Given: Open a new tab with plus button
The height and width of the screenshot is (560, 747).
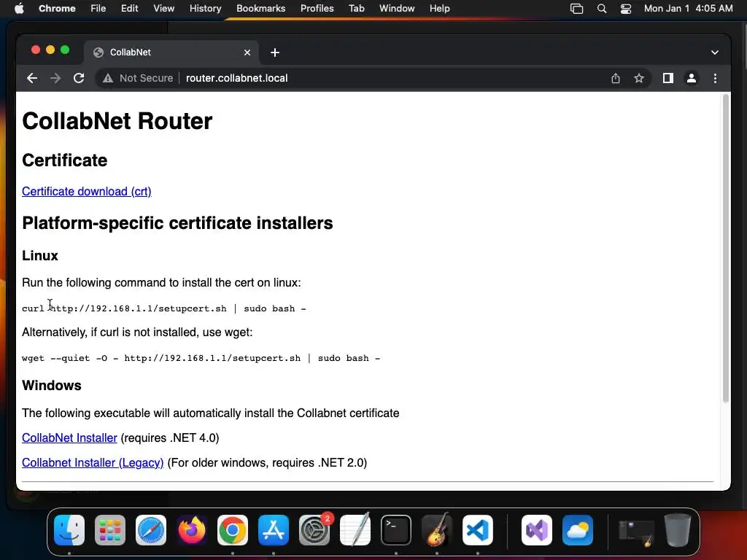Looking at the screenshot, I should tap(275, 52).
